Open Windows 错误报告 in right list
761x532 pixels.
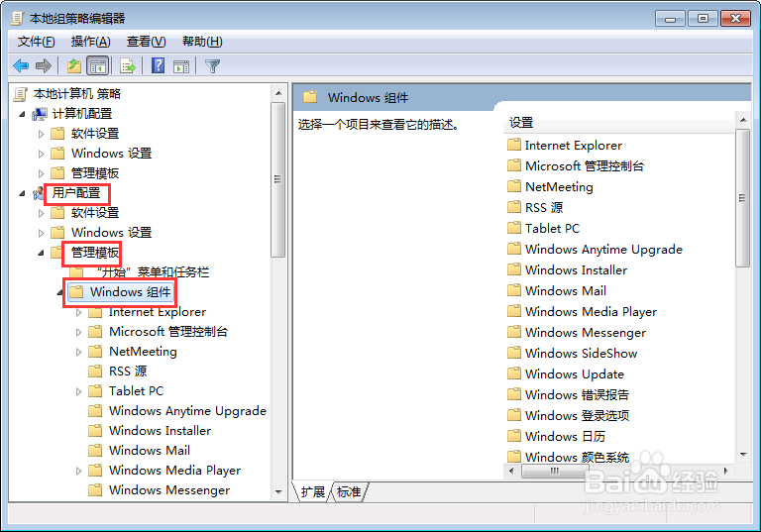click(x=577, y=394)
